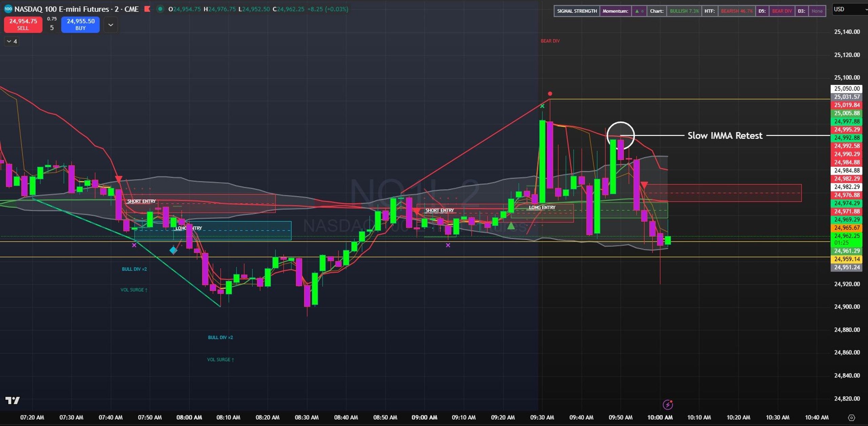Click the green 25,005.88 price label

click(847, 113)
